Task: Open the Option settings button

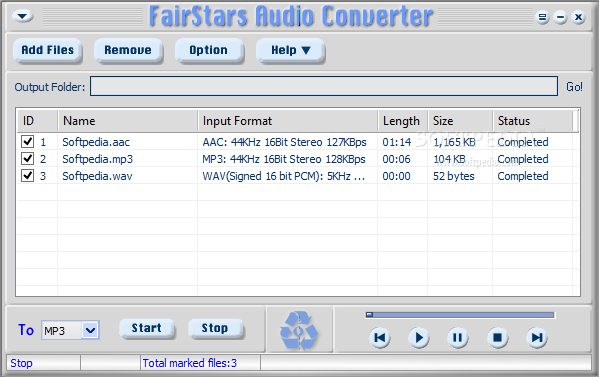Action: pos(209,50)
